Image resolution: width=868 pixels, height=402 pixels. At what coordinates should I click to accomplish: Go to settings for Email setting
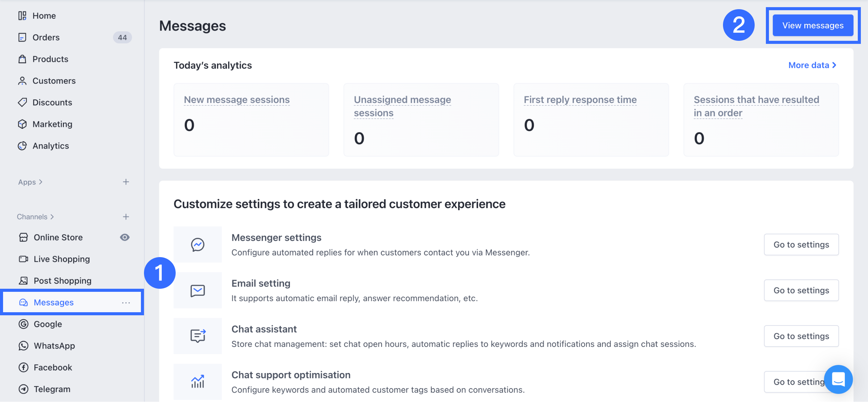[x=801, y=290]
